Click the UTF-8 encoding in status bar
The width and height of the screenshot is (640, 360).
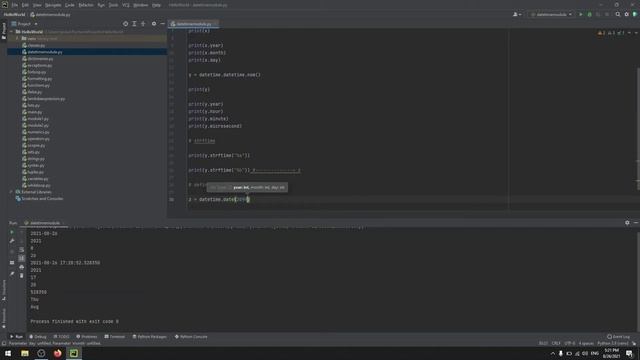click(570, 343)
